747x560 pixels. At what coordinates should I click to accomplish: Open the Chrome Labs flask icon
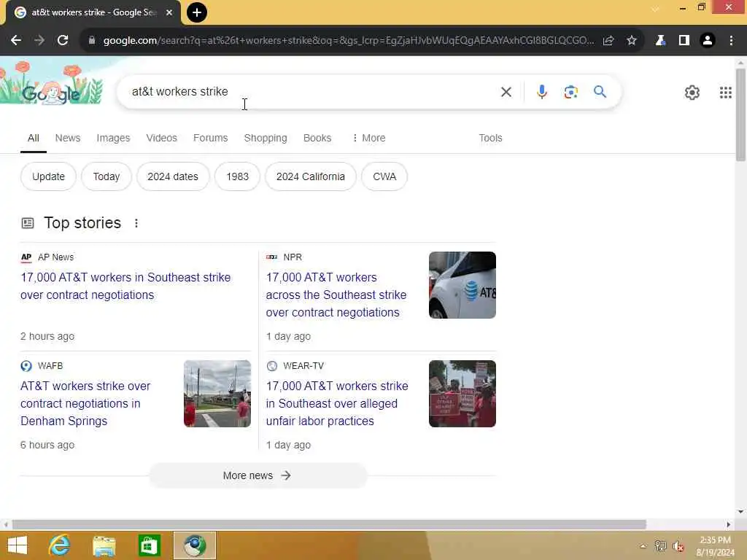pyautogui.click(x=660, y=41)
